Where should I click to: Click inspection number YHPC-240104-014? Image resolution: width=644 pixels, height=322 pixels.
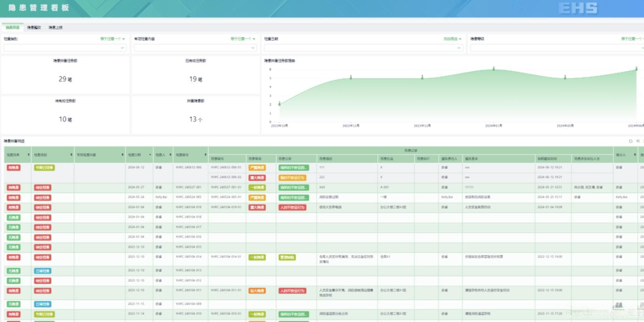click(188, 257)
